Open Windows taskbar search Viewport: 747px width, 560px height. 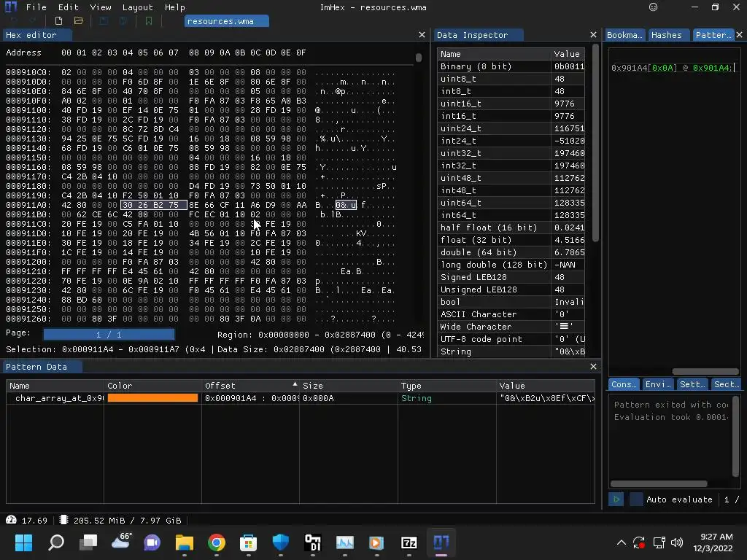pyautogui.click(x=56, y=542)
